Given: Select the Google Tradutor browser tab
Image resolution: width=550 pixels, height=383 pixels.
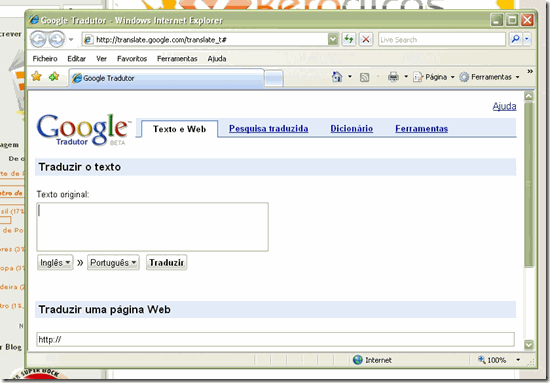Looking at the screenshot, I should pos(166,78).
